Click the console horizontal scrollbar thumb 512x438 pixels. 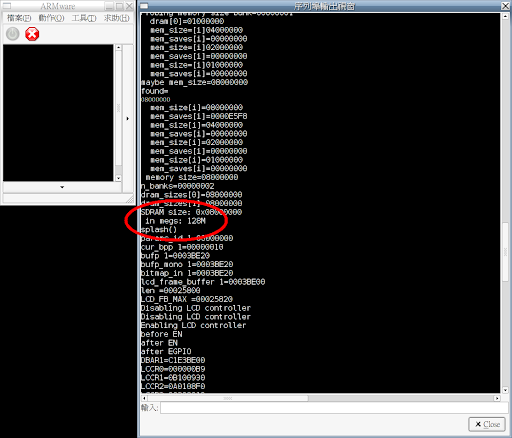(x=228, y=398)
